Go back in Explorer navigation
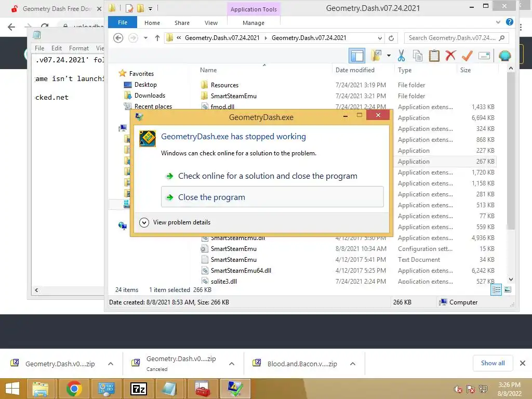Viewport: 532px width, 399px height. (118, 37)
